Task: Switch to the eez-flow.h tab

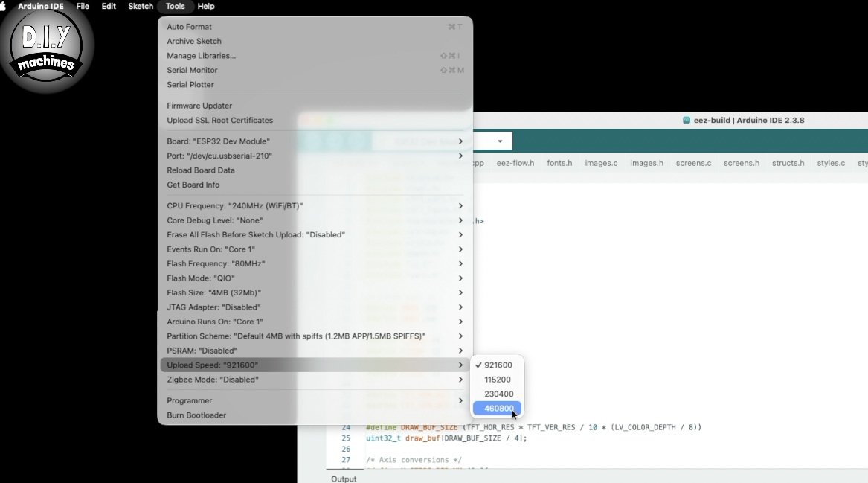Action: pyautogui.click(x=515, y=163)
